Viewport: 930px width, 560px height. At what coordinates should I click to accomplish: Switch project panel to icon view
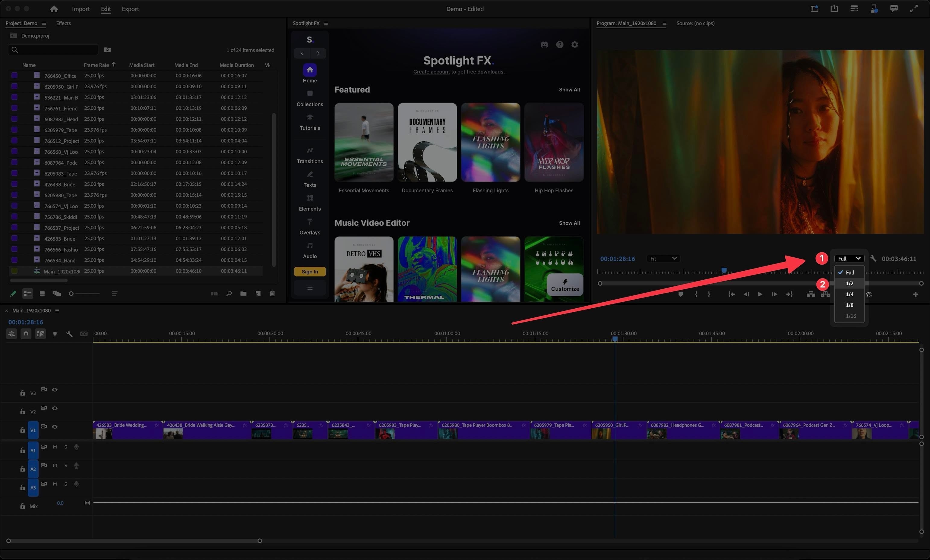click(42, 294)
